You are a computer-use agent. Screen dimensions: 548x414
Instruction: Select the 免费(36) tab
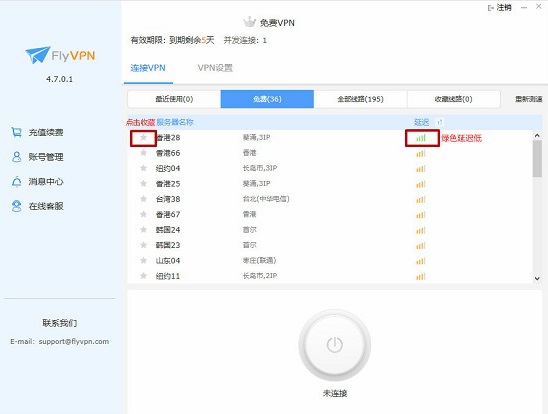(267, 99)
